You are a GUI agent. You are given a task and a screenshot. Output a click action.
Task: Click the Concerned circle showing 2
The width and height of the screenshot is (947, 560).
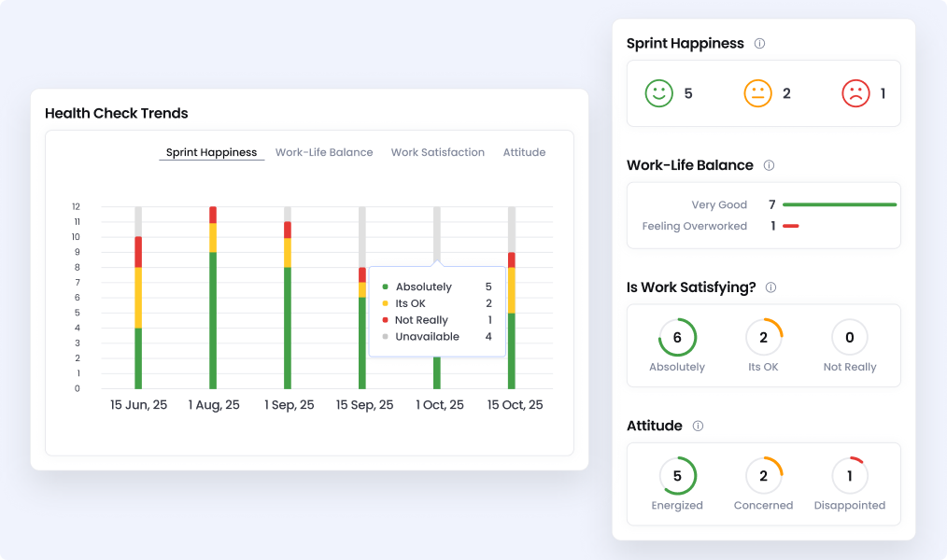point(763,476)
